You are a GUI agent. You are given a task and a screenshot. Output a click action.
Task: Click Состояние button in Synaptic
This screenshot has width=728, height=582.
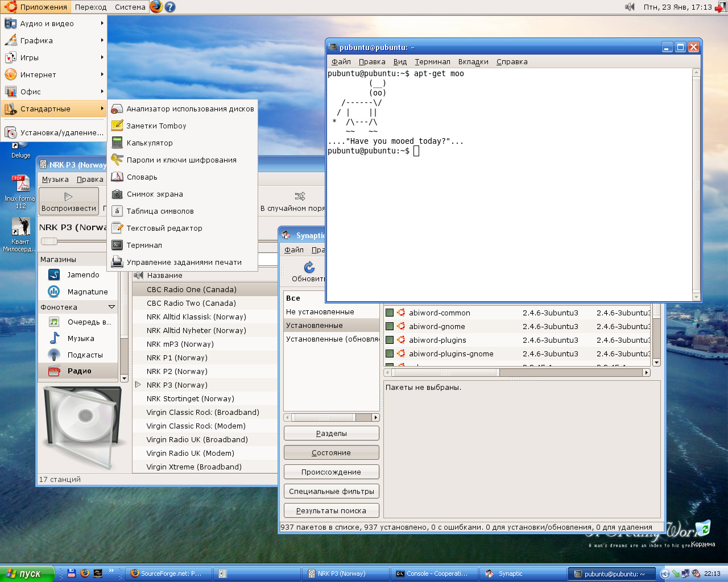pos(332,452)
